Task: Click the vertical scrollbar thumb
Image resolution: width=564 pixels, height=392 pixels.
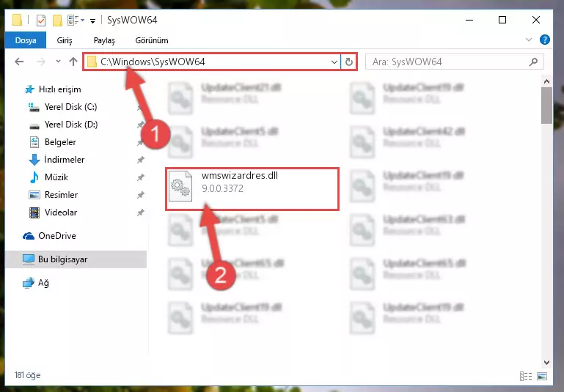Action: 546,106
